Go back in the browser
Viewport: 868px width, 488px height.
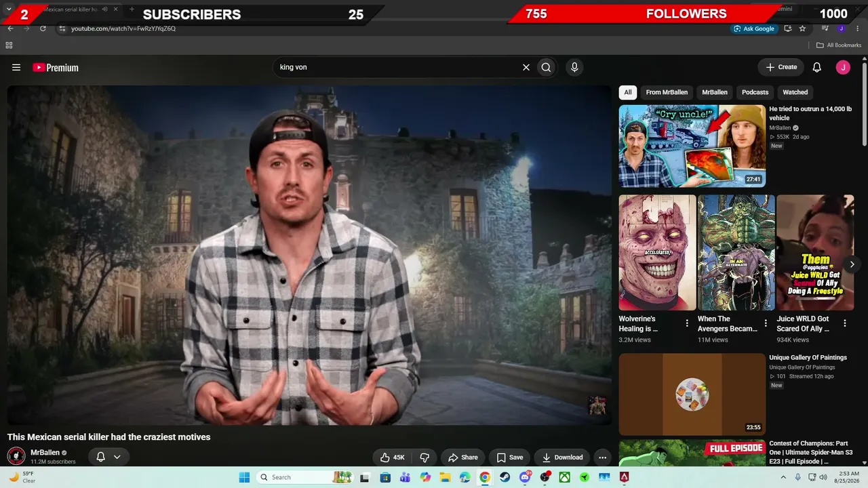click(x=10, y=28)
